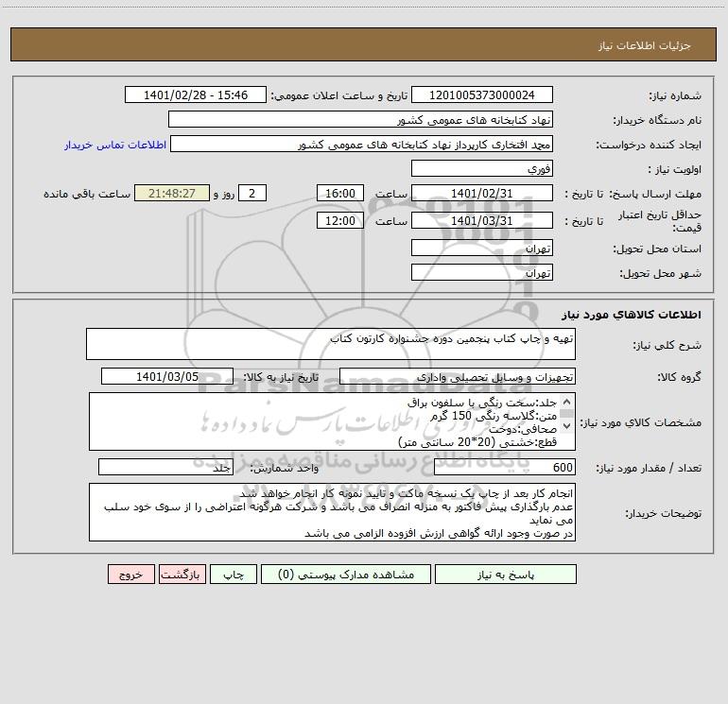Click the ایجاد کننده درخواست label
The image size is (728, 704).
(x=649, y=145)
